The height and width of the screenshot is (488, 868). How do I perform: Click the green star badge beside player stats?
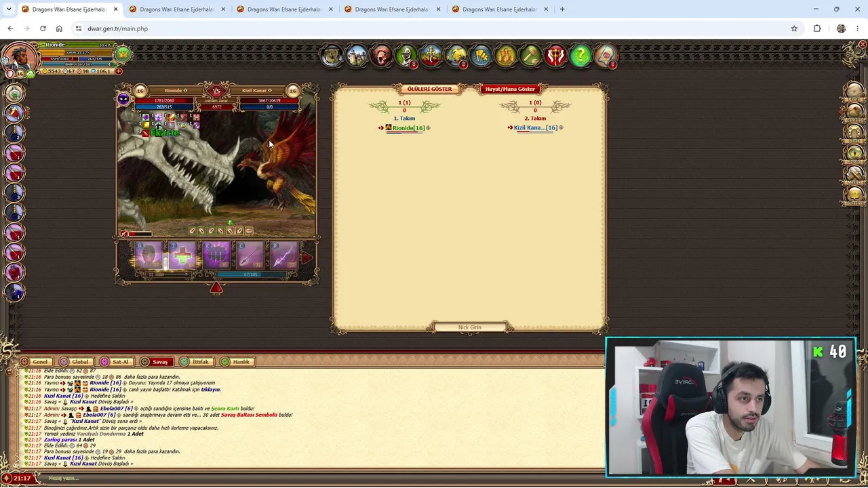(123, 54)
